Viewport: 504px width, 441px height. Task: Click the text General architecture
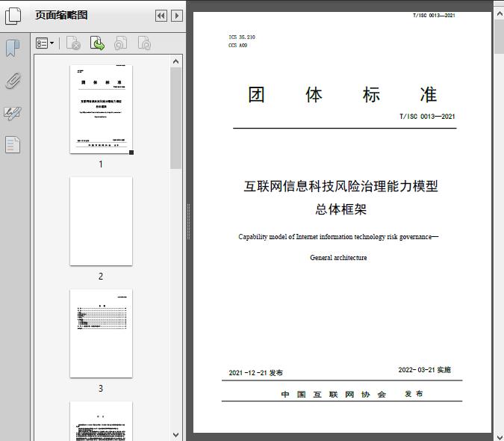pyautogui.click(x=338, y=258)
